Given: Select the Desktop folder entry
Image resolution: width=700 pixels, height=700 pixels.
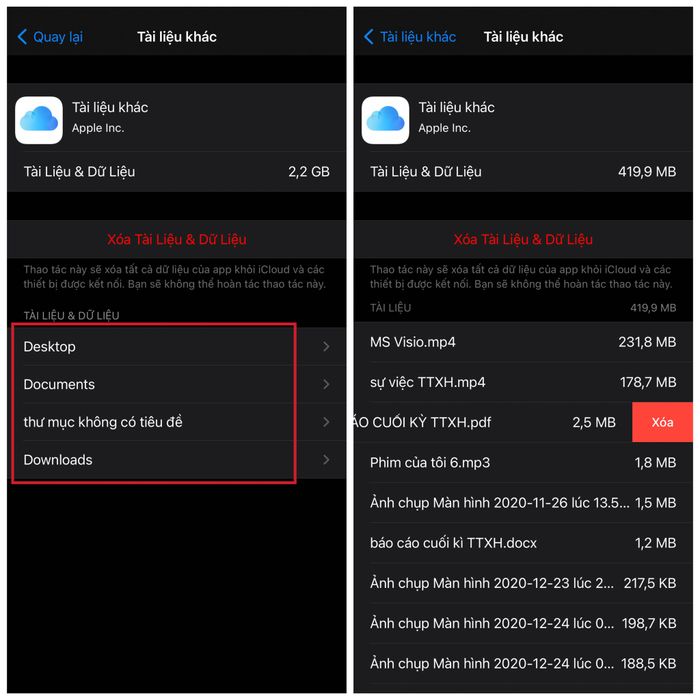Looking at the screenshot, I should (176, 346).
